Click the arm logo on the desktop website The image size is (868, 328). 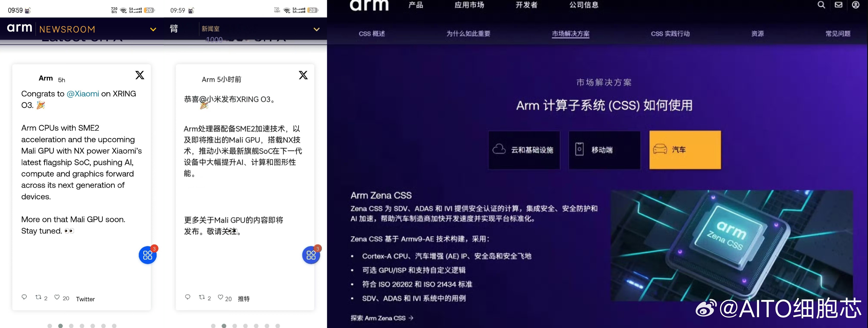pos(369,5)
